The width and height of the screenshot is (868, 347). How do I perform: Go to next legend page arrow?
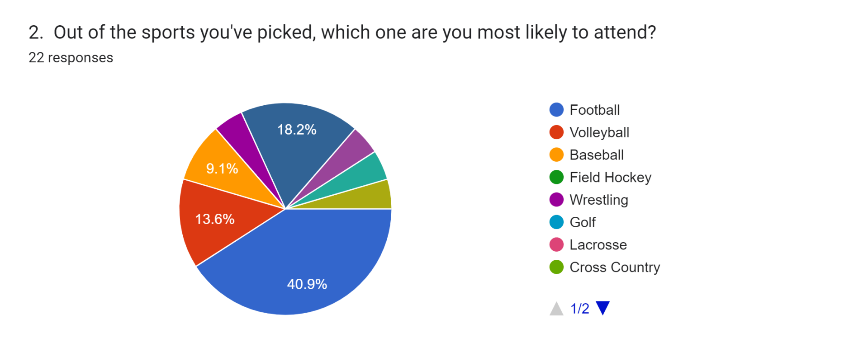coord(602,308)
